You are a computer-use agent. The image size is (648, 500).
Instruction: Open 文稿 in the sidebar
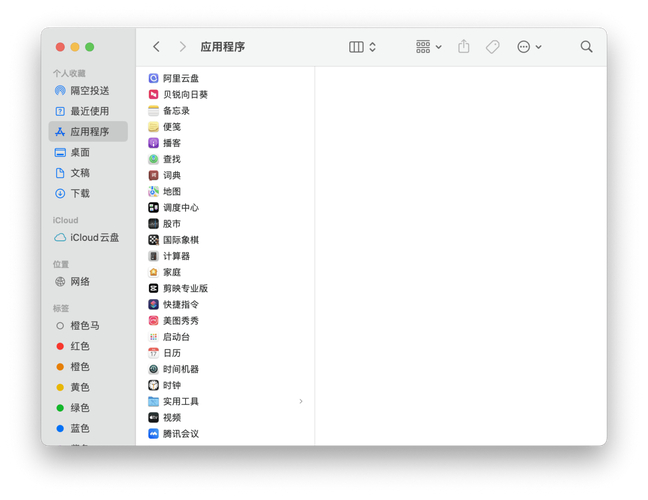[x=88, y=173]
